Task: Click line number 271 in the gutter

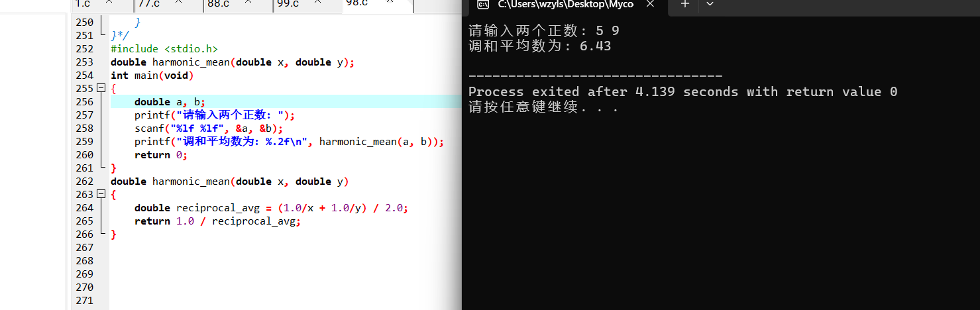Action: pyautogui.click(x=85, y=301)
